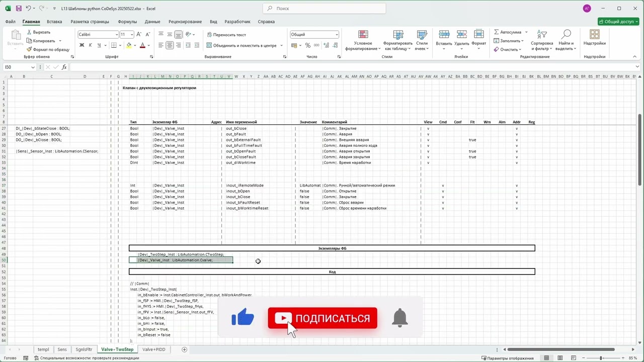Apply red font color

pyautogui.click(x=142, y=45)
